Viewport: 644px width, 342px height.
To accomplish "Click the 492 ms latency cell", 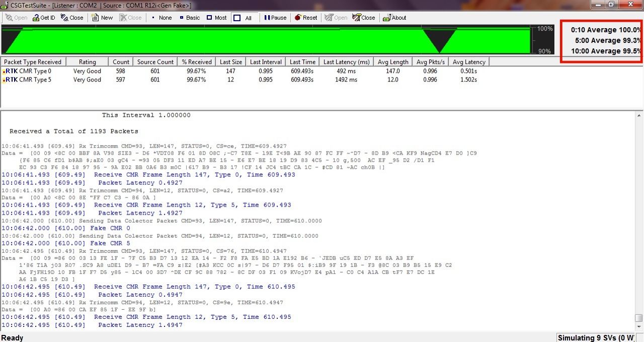I will coord(346,72).
